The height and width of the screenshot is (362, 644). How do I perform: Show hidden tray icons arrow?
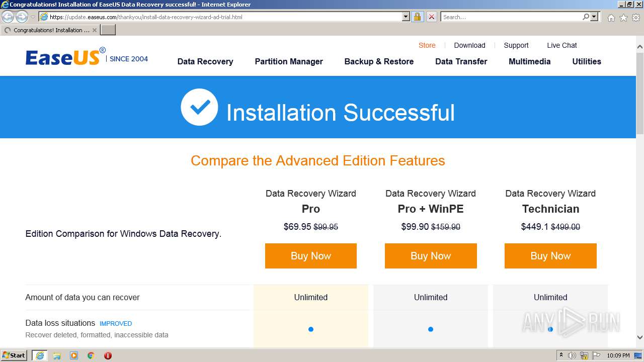click(561, 355)
